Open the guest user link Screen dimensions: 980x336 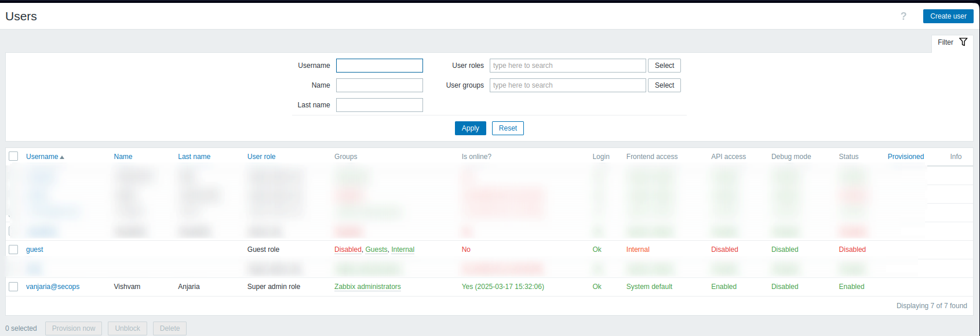(x=35, y=250)
